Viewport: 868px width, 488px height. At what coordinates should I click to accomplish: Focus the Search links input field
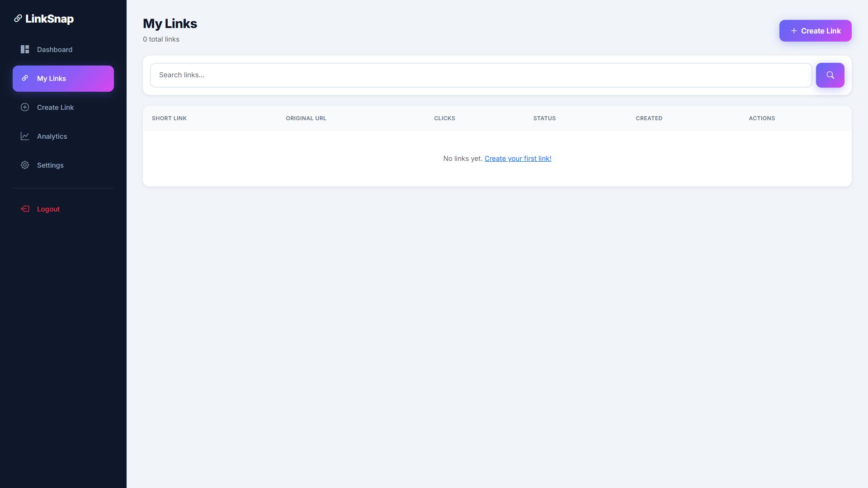tap(481, 75)
